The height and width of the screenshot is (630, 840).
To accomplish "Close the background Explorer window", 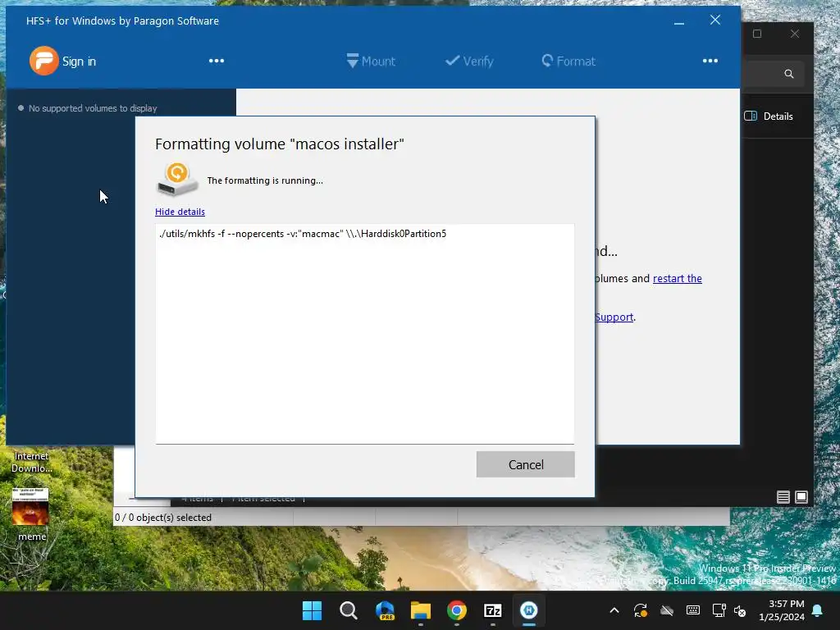I will [794, 34].
